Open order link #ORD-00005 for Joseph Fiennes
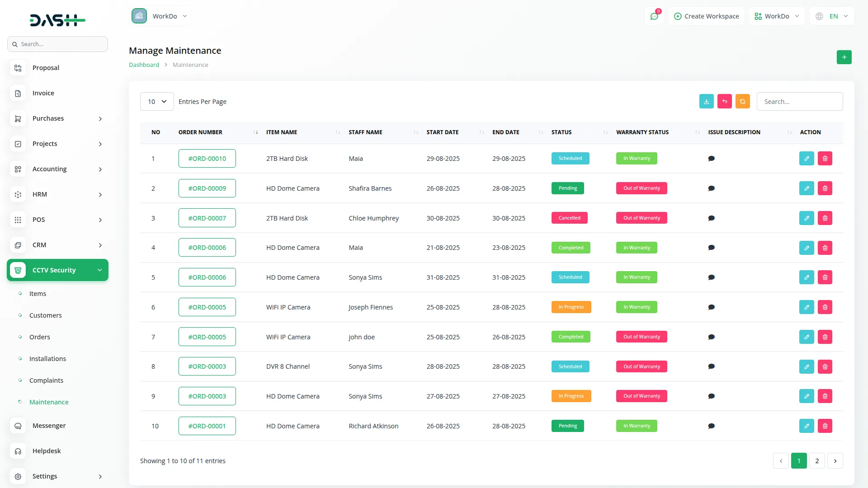Image resolution: width=868 pixels, height=488 pixels. coord(207,307)
